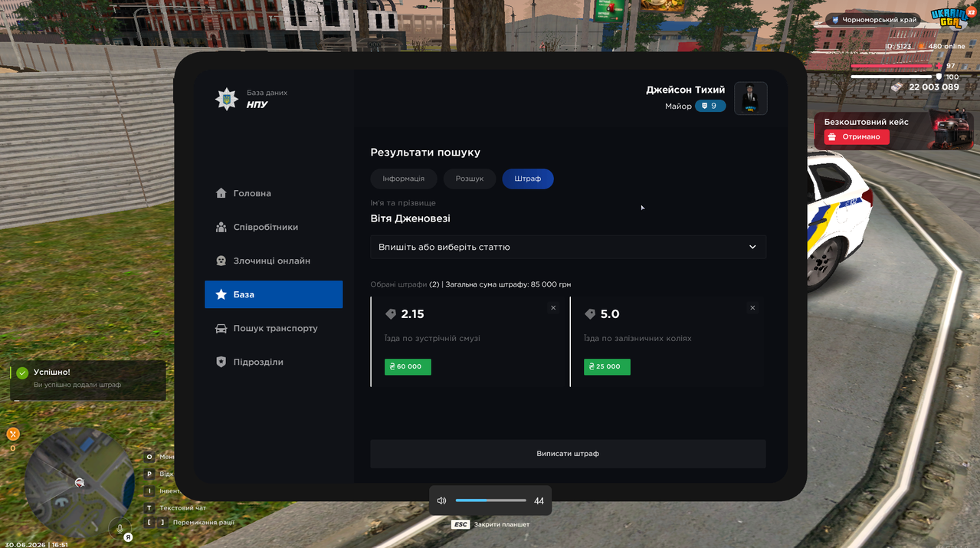Image resolution: width=980 pixels, height=548 pixels.
Task: Expand the dropdown chevron for статтю
Action: [x=752, y=247]
